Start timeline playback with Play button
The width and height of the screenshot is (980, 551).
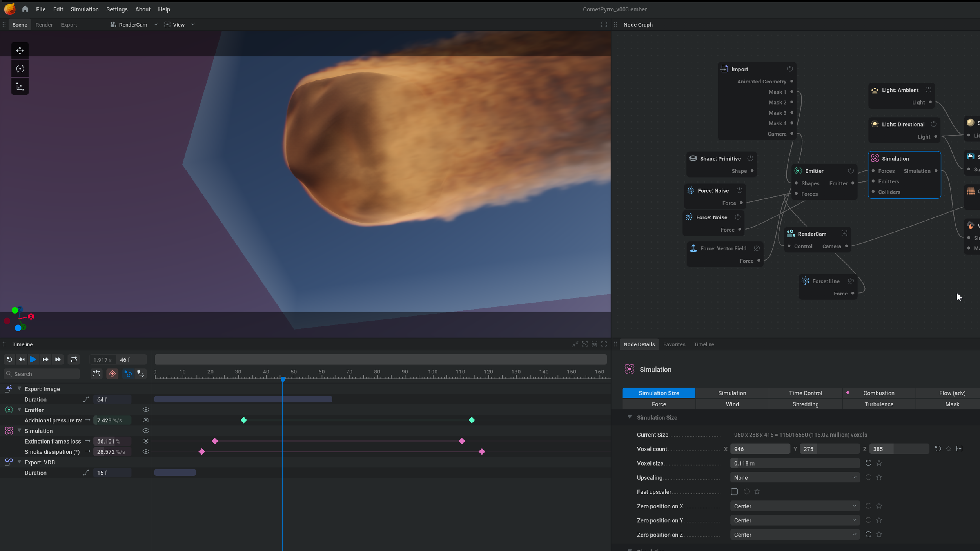(33, 359)
